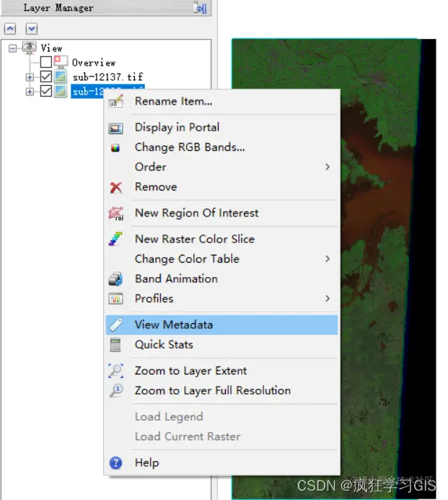Click the blue Help question mark icon
Viewport: 448px width, 500px height.
[x=115, y=463]
